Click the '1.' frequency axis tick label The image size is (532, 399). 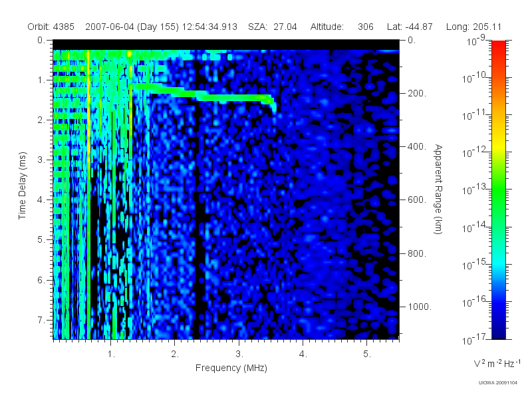111,354
